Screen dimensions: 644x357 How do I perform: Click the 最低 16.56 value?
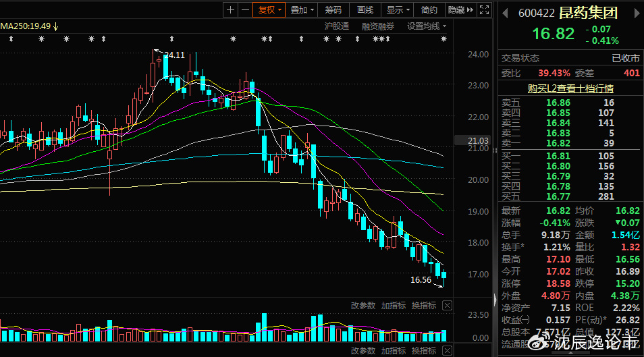point(628,259)
